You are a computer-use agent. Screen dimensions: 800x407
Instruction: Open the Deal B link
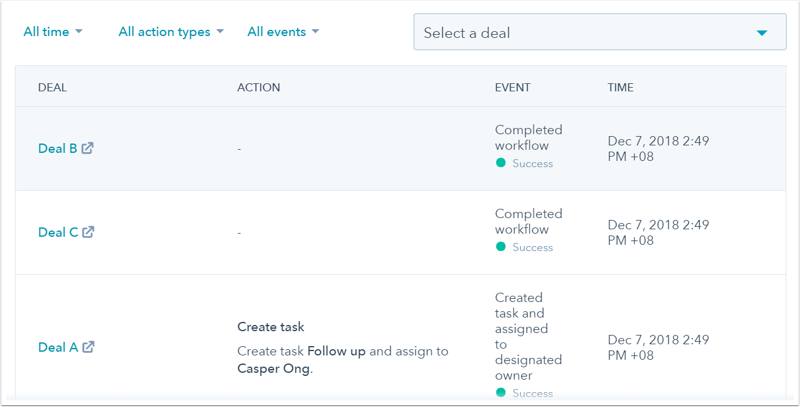[x=57, y=148]
